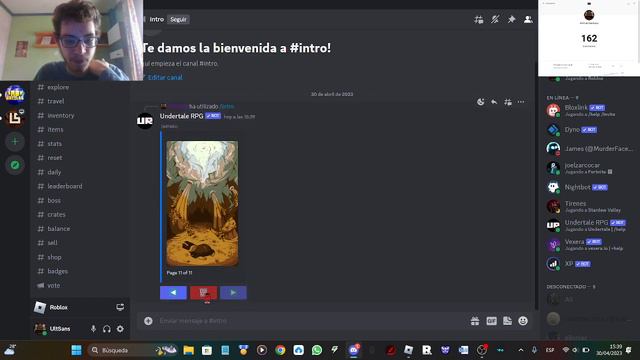Open the Windows Start menu
Viewport: 640px width, 360px height.
point(76,350)
